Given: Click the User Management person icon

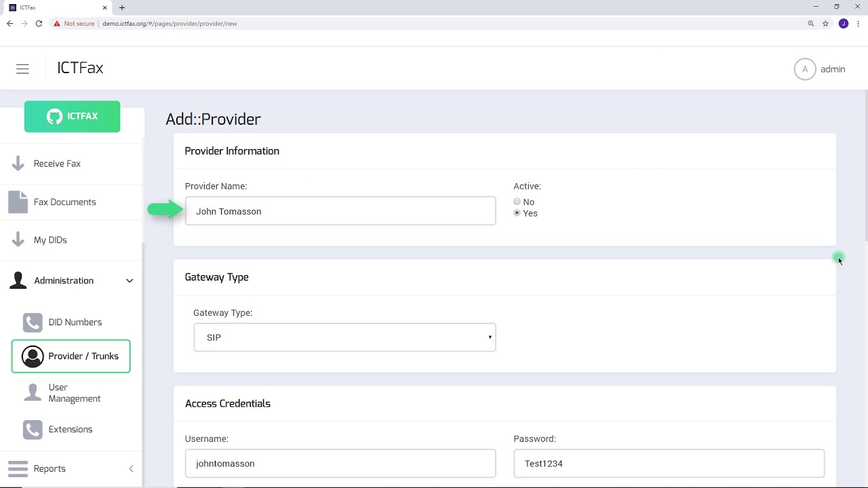Looking at the screenshot, I should click(33, 392).
